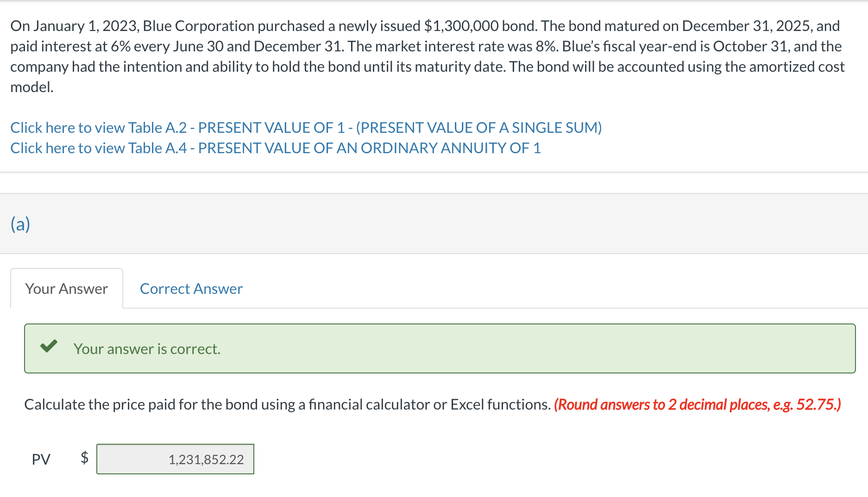Select the Your Answer tab
Screen dimensions: 868x497
click(x=67, y=289)
